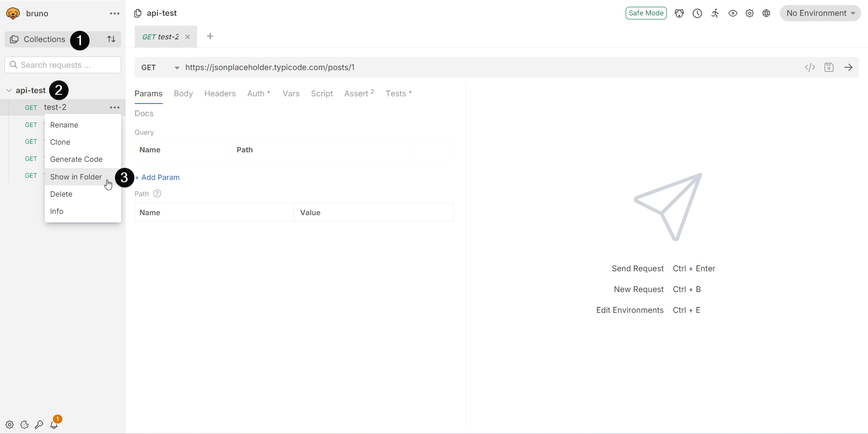This screenshot has width=868, height=434.
Task: Click the Add Param link
Action: [158, 177]
